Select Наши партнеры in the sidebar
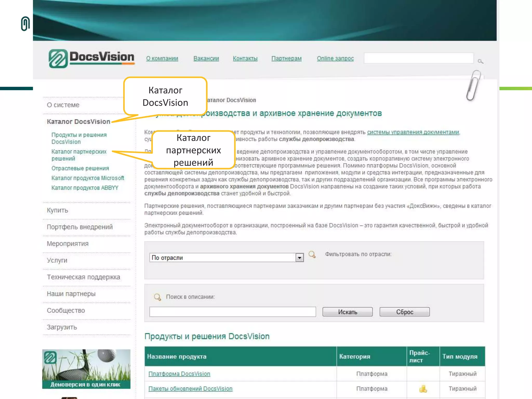Viewport: 532px width, 399px height. pos(71,294)
